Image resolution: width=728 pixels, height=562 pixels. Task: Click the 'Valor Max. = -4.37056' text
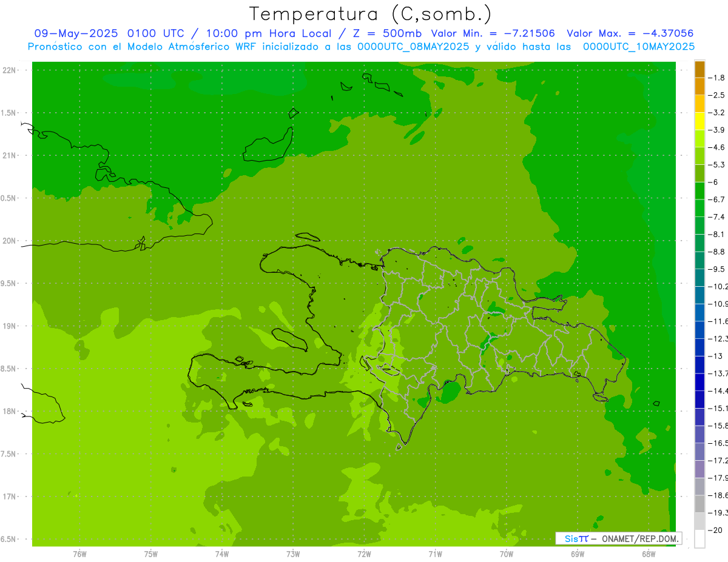click(x=630, y=33)
